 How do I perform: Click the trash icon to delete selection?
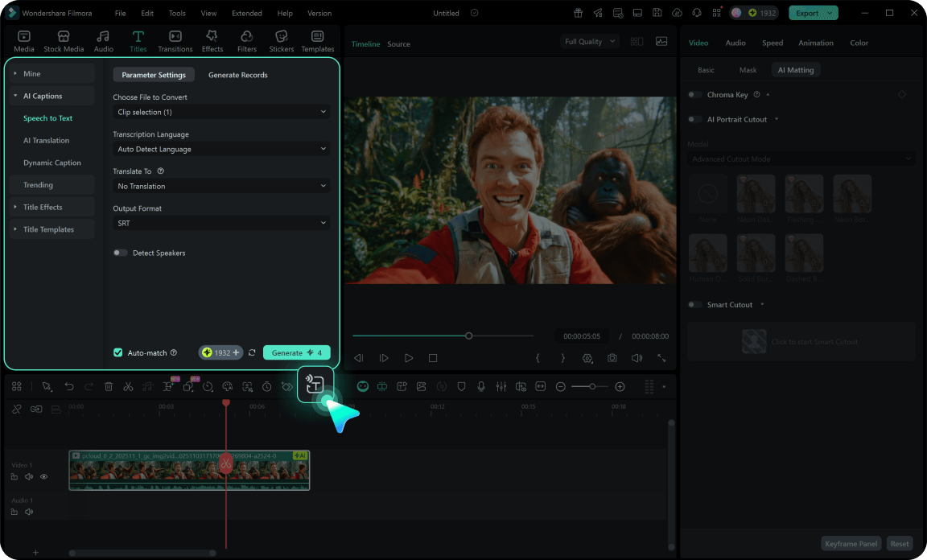tap(109, 386)
